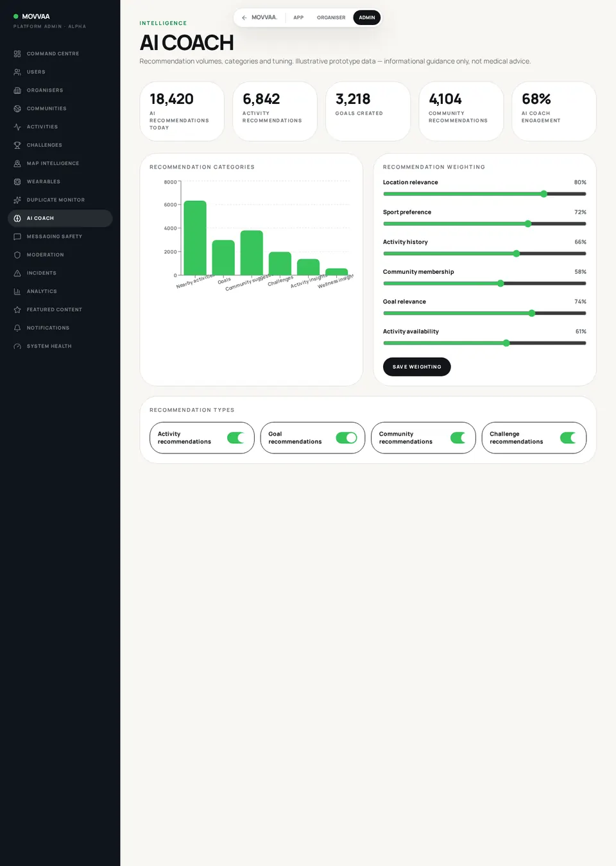Screen dimensions: 616x866
Task: Open Wearables section in sidebar
Action: (x=60, y=182)
